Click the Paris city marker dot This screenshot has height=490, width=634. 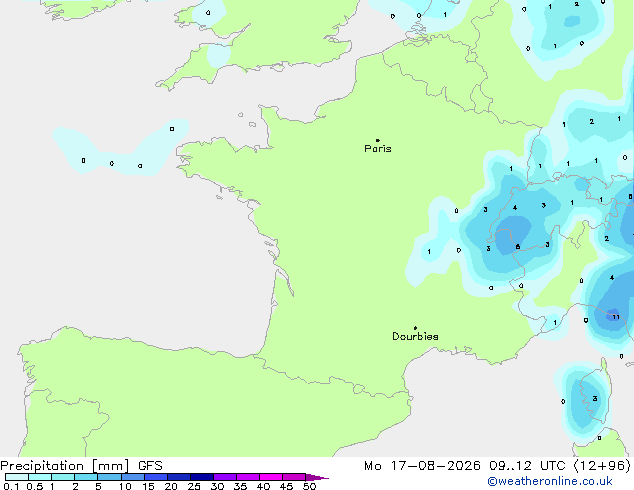[378, 140]
